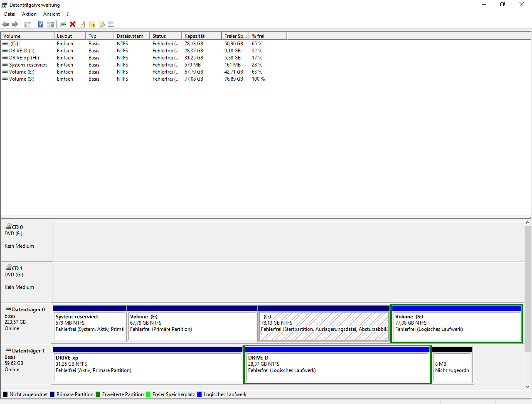Select the DRIVE_D (I:) volume row
The height and width of the screenshot is (404, 532).
click(25, 50)
